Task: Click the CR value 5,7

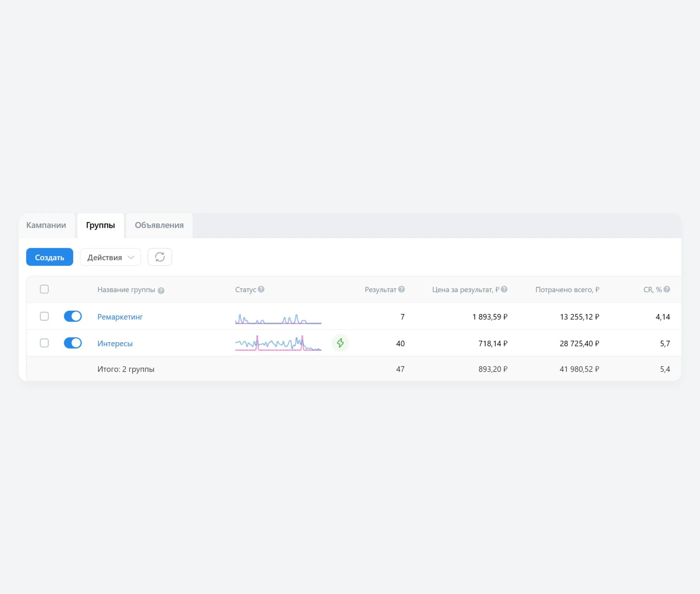Action: point(665,344)
